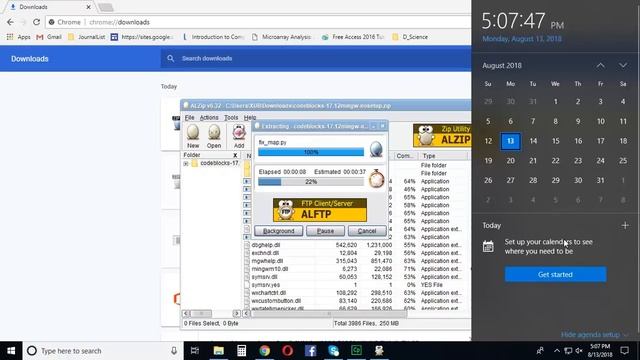Click the Com... column header

click(x=406, y=156)
